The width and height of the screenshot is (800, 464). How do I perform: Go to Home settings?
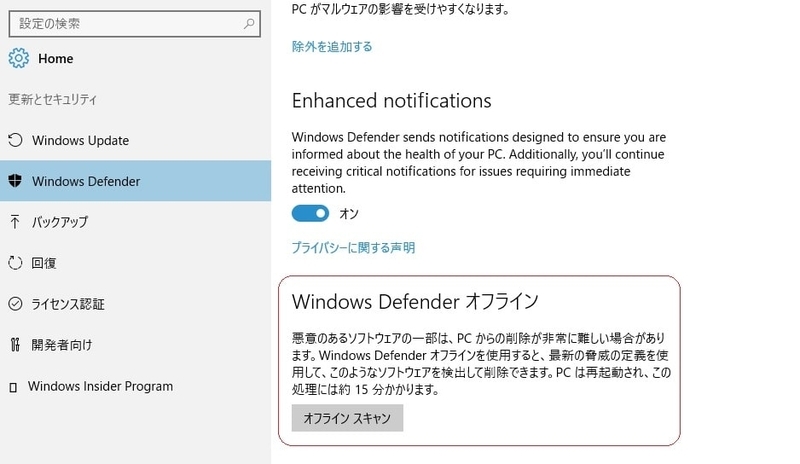tap(41, 58)
